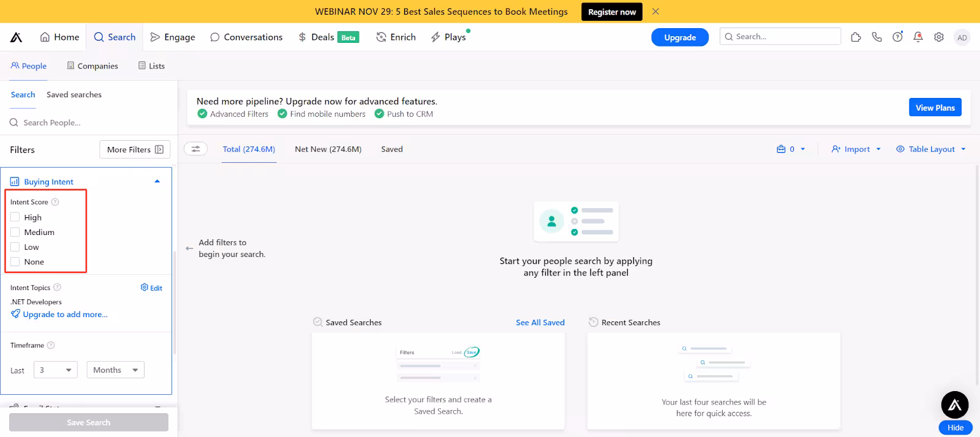Switch to the Companies tab
Screen dimensions: 980x437
[x=92, y=66]
